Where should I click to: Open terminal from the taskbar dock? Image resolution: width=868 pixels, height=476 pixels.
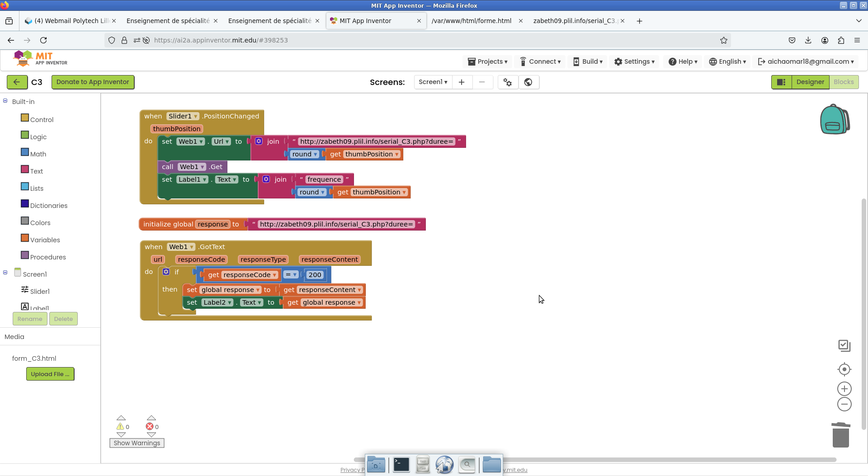click(401, 464)
